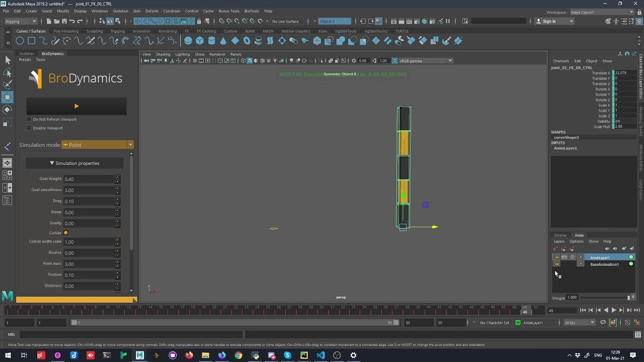Switch to Display layer tab
Viewport: 644px width, 362px height.
(560, 235)
